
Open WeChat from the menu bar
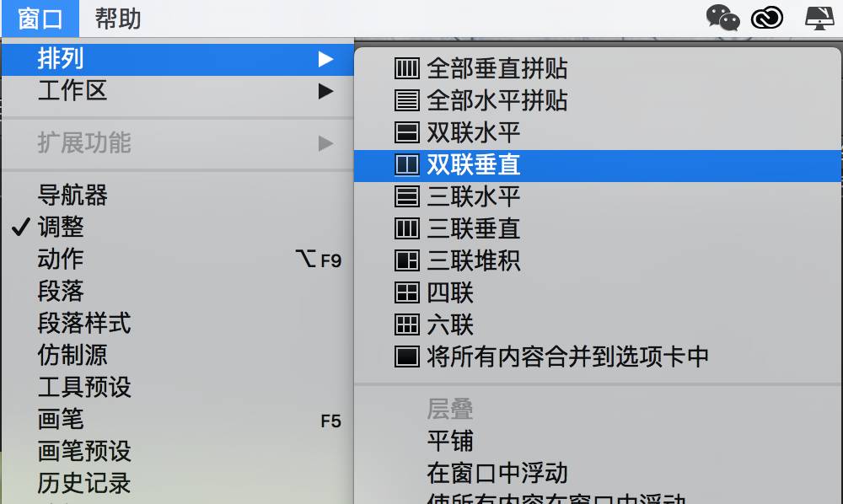click(x=722, y=18)
